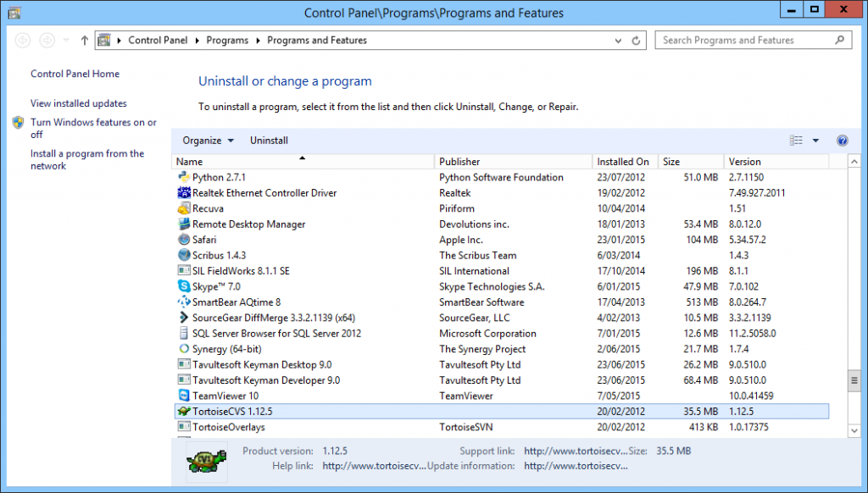
Task: Click the Safari compass icon
Action: coord(184,240)
